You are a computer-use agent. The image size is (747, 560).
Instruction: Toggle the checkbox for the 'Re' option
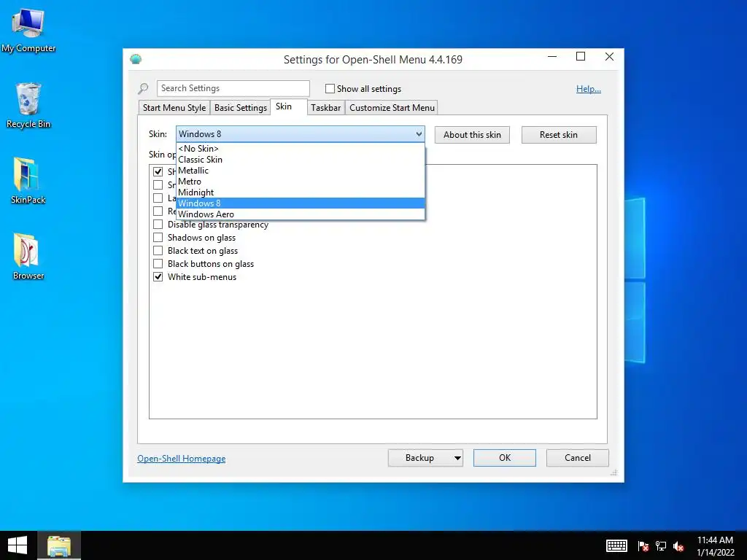[x=158, y=211]
